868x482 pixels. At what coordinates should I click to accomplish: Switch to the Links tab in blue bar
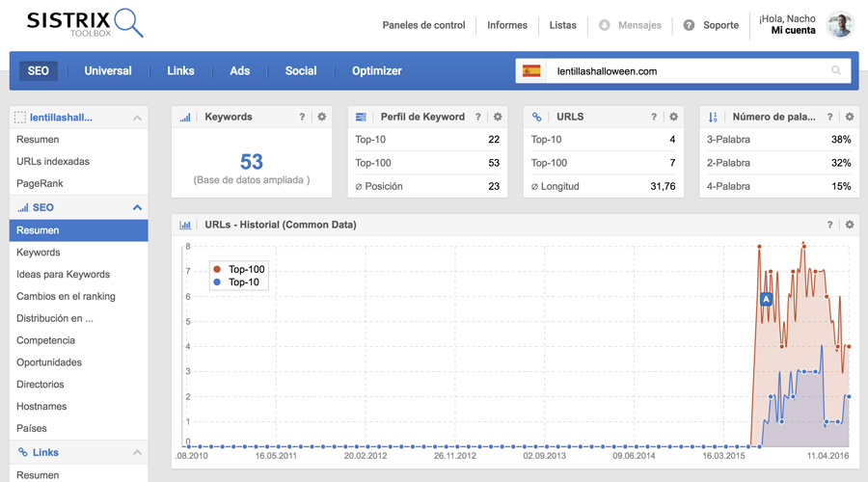click(x=180, y=70)
